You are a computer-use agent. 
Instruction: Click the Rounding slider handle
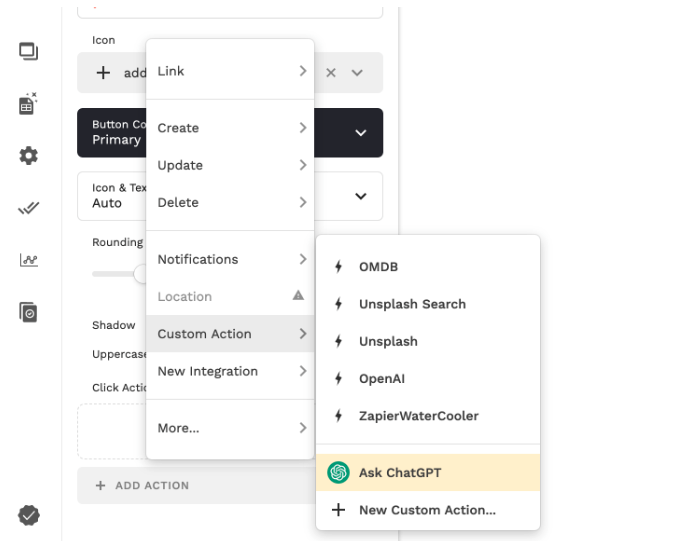tap(143, 273)
